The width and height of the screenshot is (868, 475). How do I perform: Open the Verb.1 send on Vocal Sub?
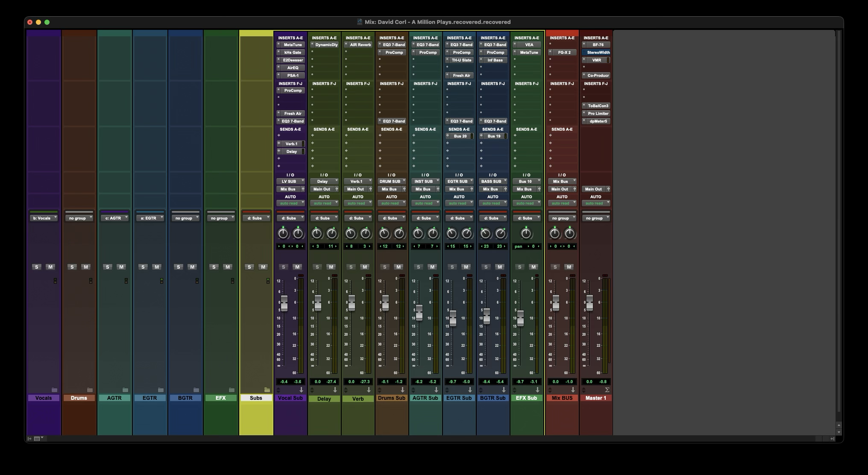(291, 144)
